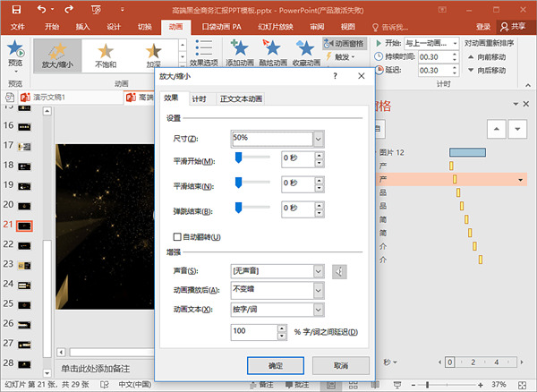Viewport: 537px width, 392px height.
Task: Select the 放大/缩小 animation effect
Action: click(57, 55)
